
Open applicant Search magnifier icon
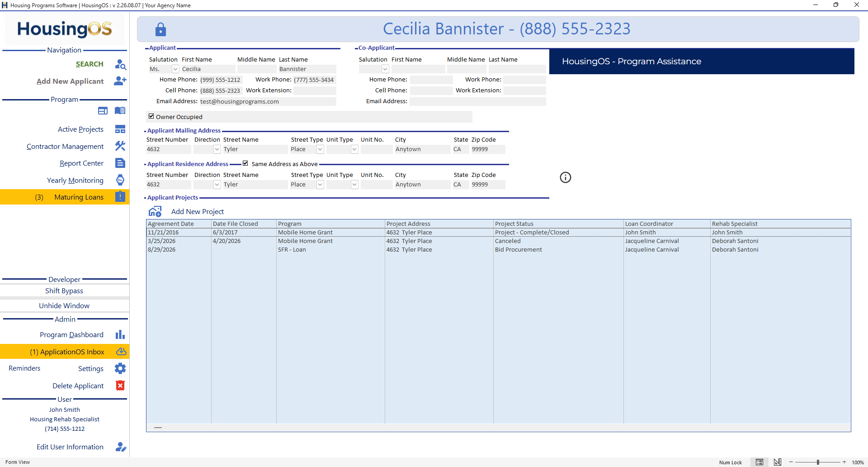click(x=120, y=64)
